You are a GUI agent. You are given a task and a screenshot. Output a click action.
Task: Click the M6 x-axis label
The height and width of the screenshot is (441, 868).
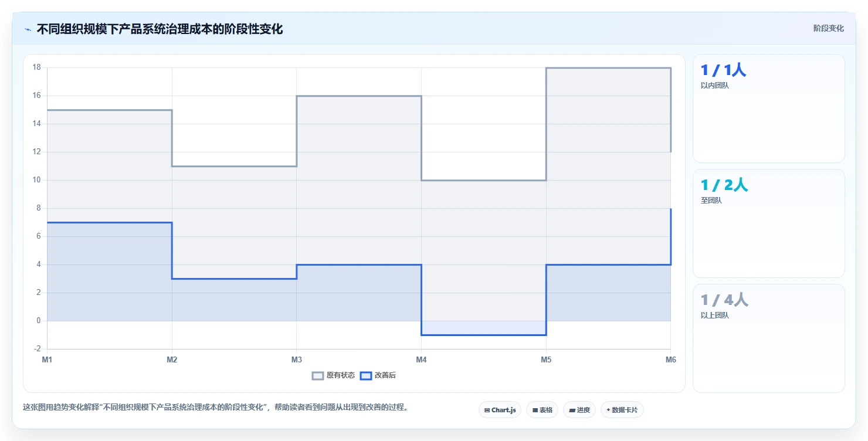click(671, 360)
